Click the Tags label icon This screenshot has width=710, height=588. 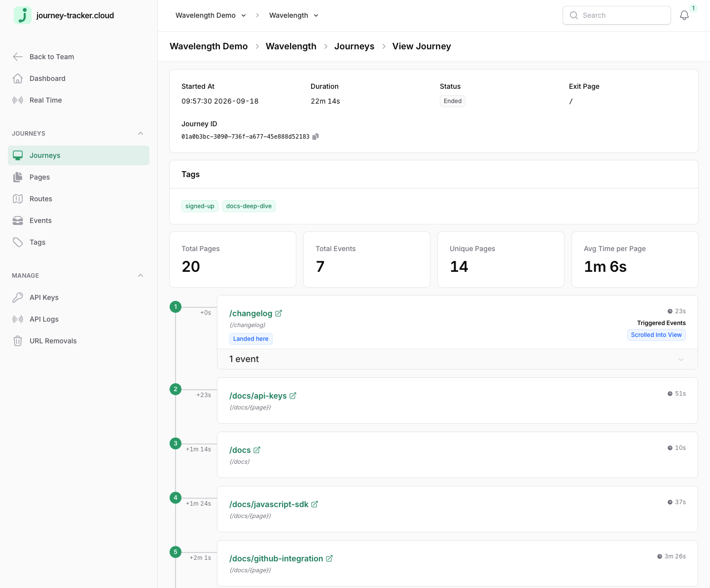click(x=18, y=242)
